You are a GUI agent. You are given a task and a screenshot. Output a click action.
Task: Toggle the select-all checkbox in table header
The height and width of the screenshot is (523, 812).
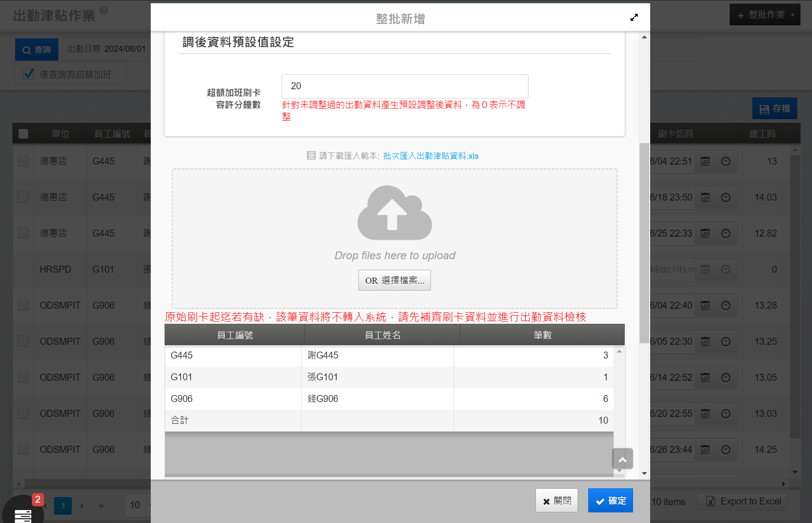click(x=24, y=134)
